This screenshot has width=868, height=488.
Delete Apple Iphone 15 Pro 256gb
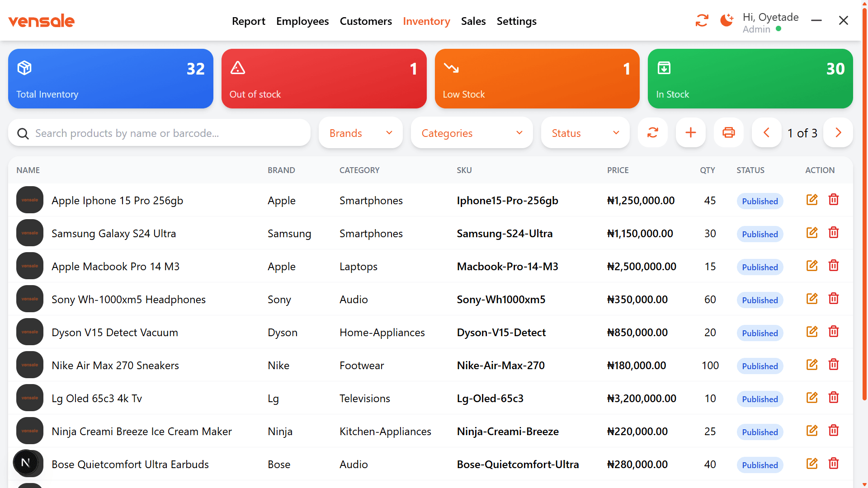point(834,200)
